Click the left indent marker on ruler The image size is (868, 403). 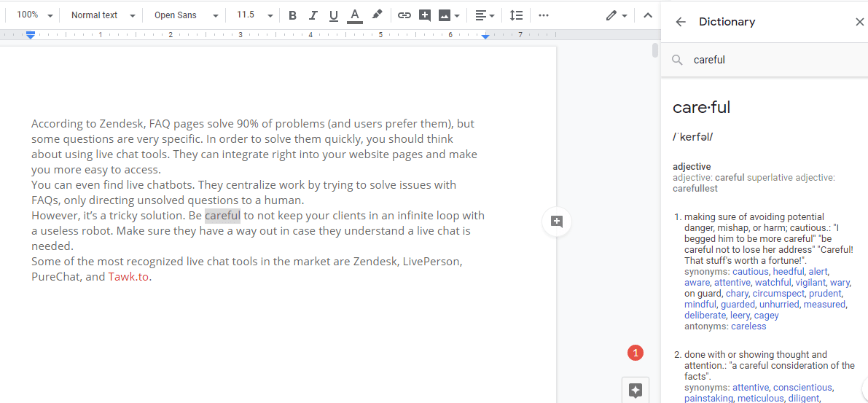[31, 35]
